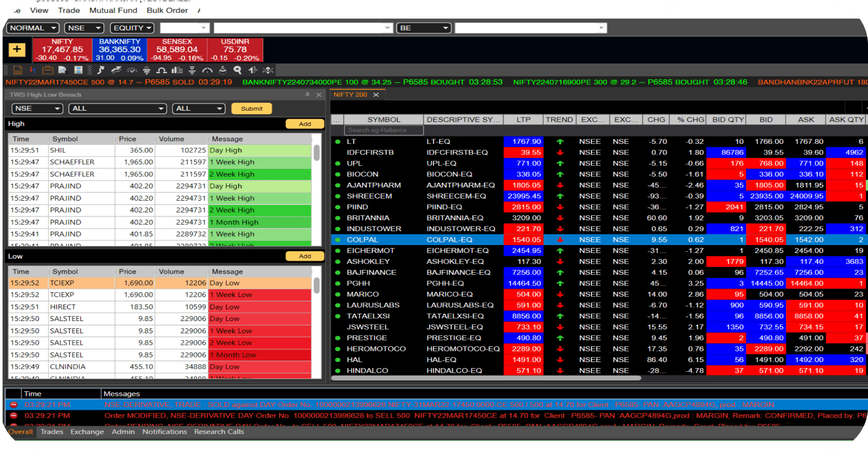Click the bell-shaped alert toolbar icon
This screenshot has width=868, height=452.
coord(223,70)
